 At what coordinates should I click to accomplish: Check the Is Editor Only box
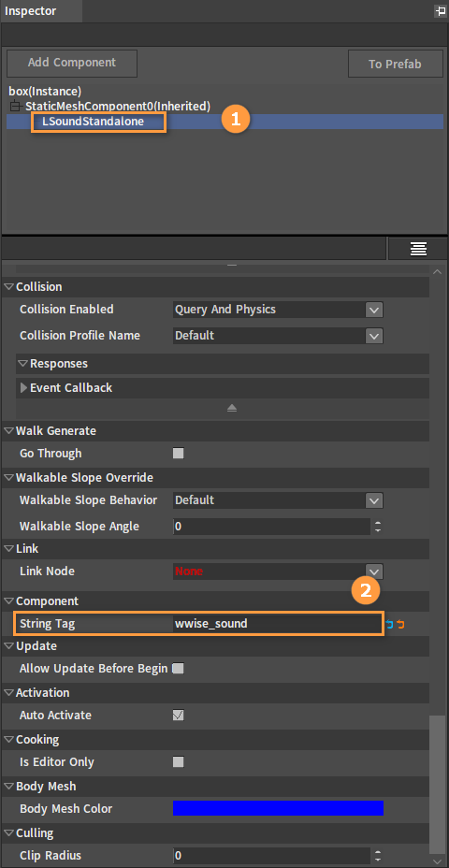(x=179, y=761)
